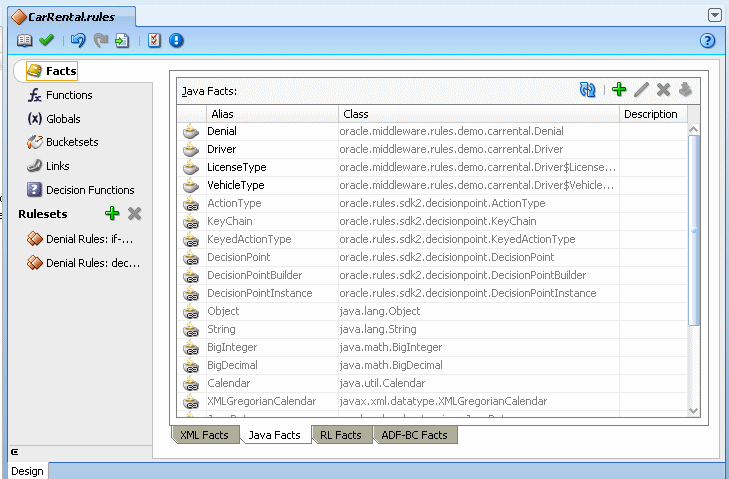Select the XMLGregorianCalendar alias cell
Viewport: 729px width, 479px height.
(x=272, y=401)
